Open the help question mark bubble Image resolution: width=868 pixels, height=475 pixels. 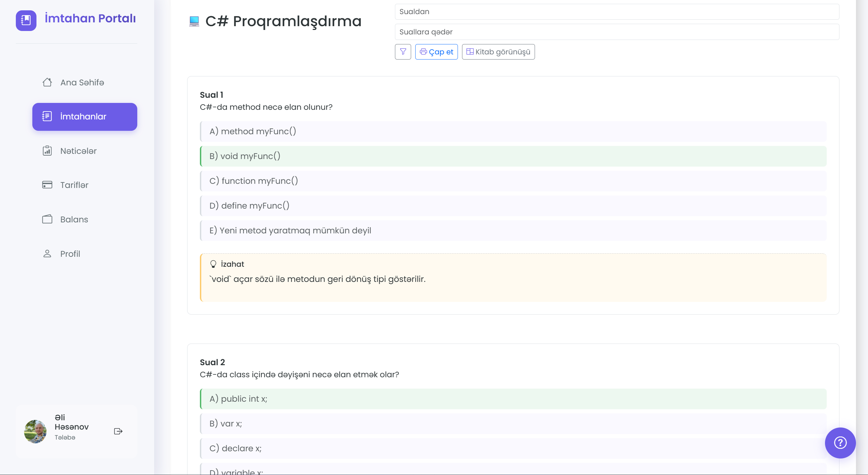(x=840, y=443)
